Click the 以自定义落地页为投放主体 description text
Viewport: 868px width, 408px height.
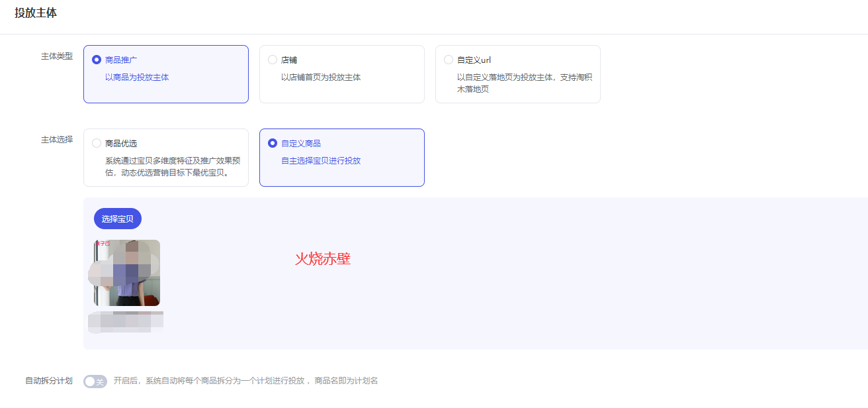(x=525, y=83)
